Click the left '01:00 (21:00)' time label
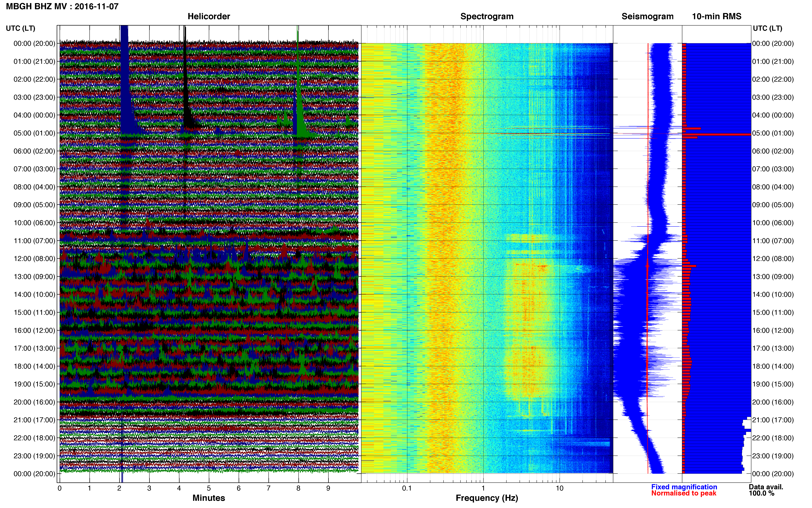The image size is (812, 508). [x=34, y=62]
